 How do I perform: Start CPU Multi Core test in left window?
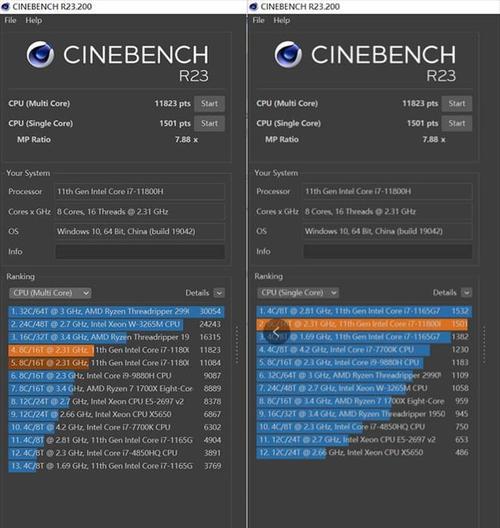point(209,103)
